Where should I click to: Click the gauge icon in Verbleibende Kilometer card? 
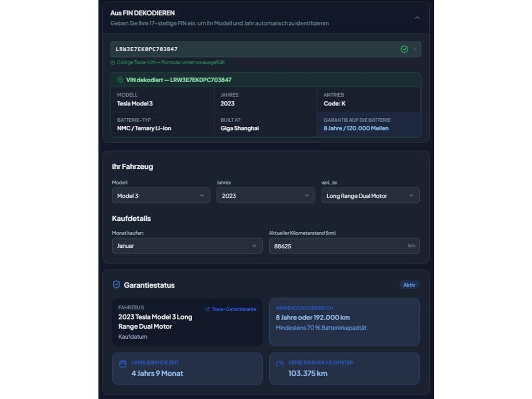pyautogui.click(x=280, y=364)
